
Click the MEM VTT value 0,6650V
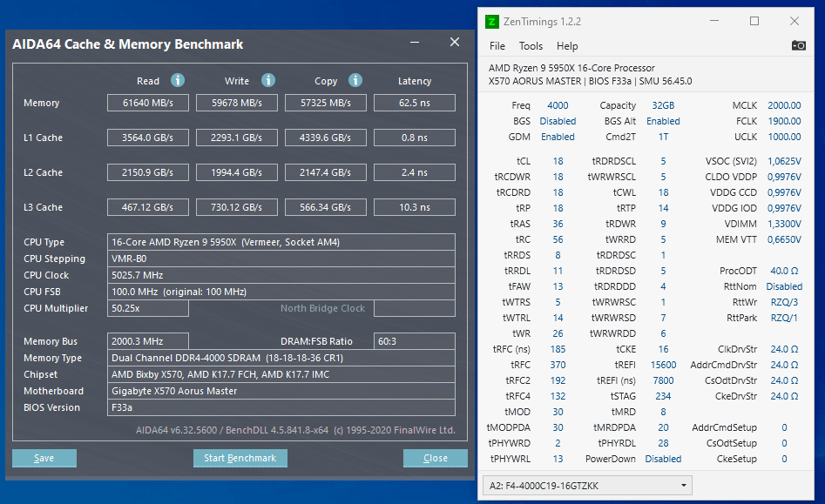[784, 239]
